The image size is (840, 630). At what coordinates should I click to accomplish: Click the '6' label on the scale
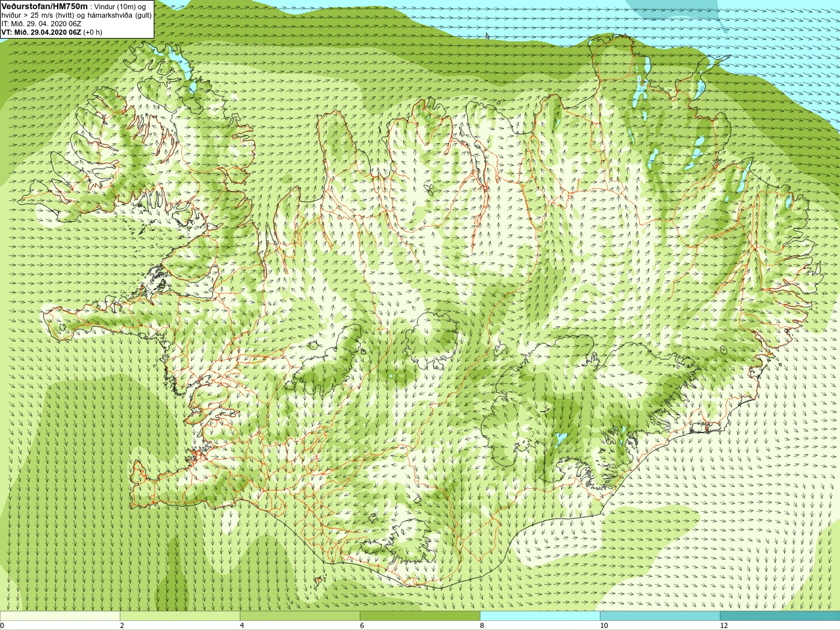[362, 625]
